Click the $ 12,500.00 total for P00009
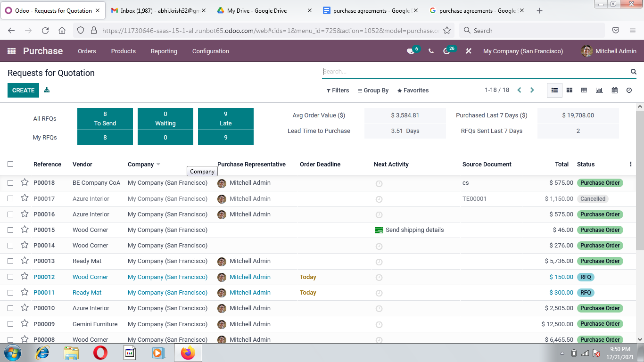 557,324
